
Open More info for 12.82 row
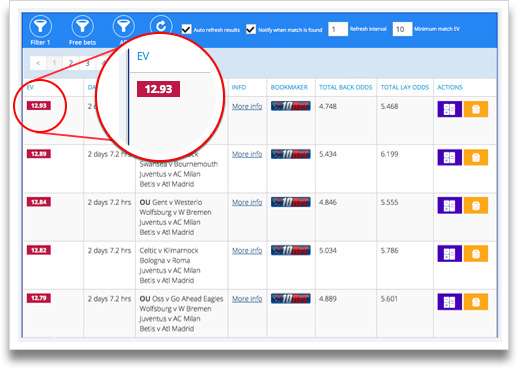coord(247,250)
